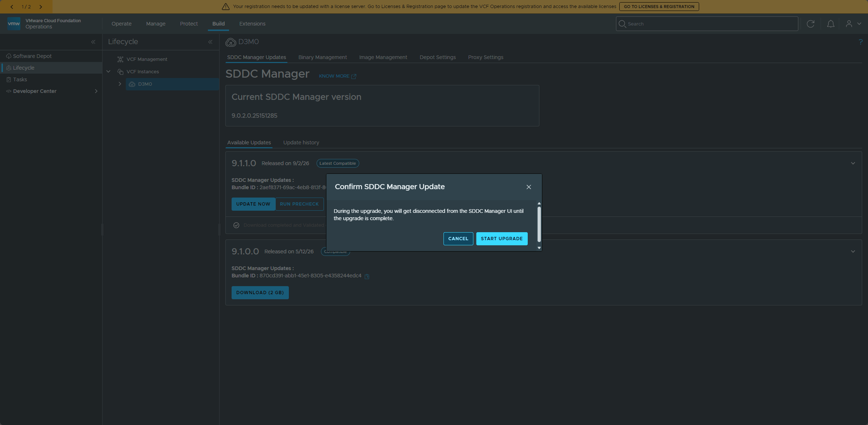Open the Manage menu
The width and height of the screenshot is (868, 425).
click(x=156, y=24)
